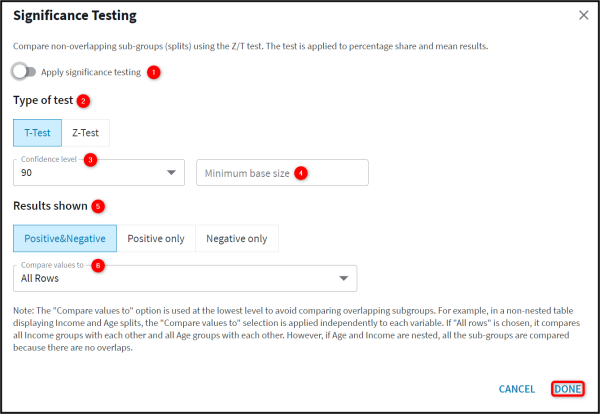The image size is (600, 414).
Task: Click red marker 5 beside Results shown
Action: coord(98,206)
